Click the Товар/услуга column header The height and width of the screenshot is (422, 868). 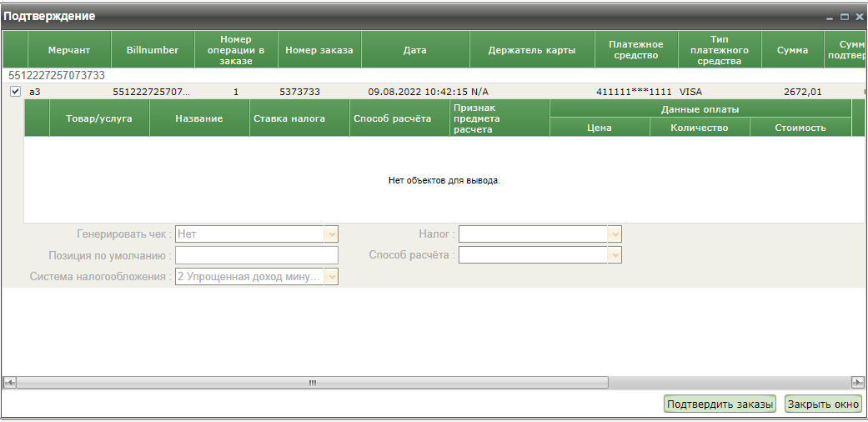pos(99,118)
